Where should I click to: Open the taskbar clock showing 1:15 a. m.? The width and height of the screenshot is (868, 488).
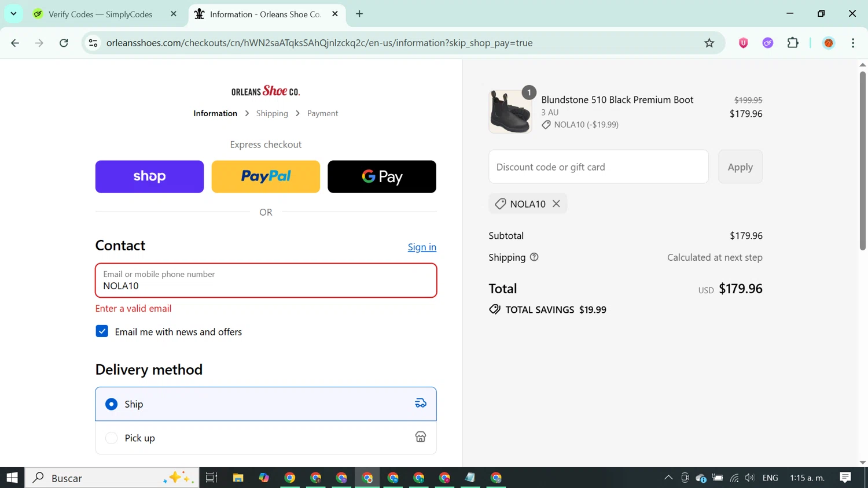(x=807, y=478)
